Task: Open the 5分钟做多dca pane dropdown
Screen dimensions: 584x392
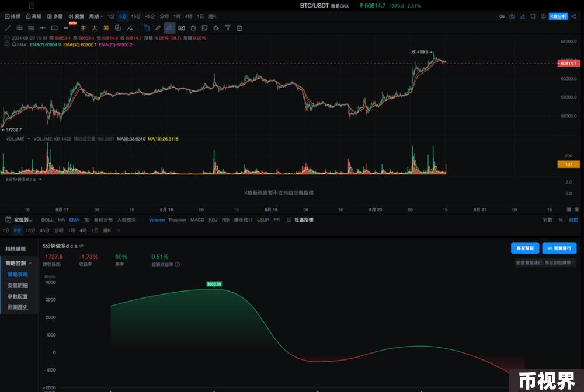Action: click(x=40, y=180)
